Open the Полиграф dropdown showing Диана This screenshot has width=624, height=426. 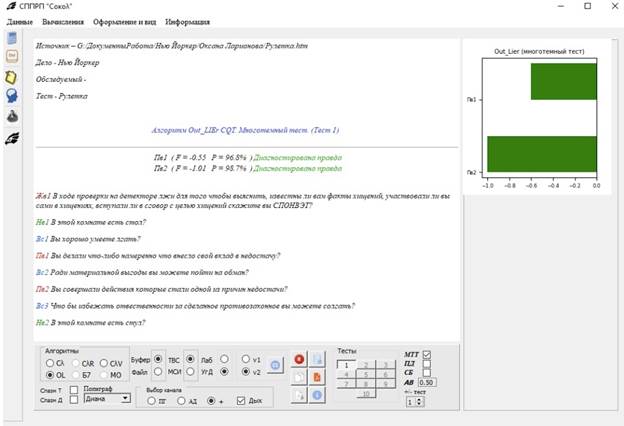click(108, 397)
